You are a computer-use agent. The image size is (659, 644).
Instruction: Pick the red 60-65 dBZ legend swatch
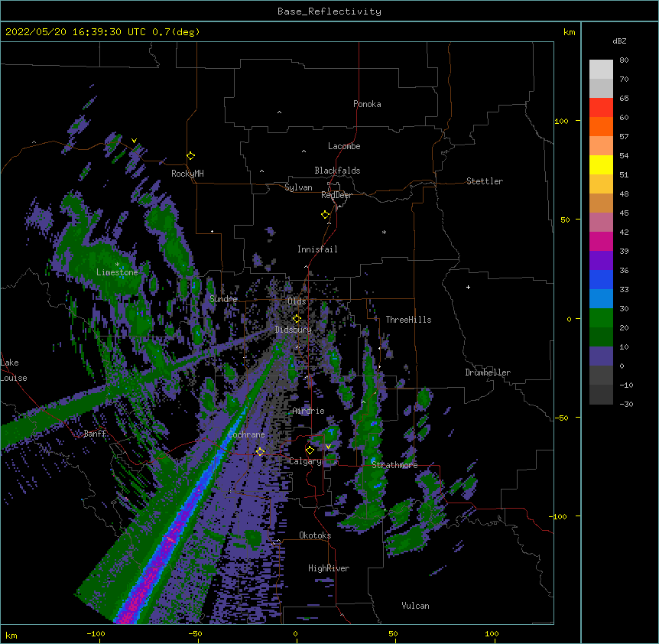[x=601, y=108]
